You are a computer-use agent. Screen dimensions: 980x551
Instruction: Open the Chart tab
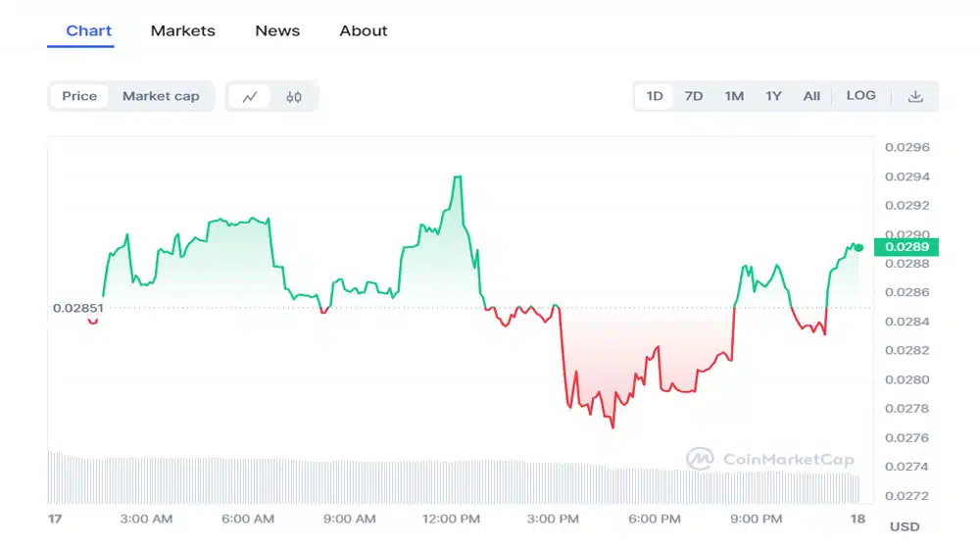pyautogui.click(x=89, y=30)
